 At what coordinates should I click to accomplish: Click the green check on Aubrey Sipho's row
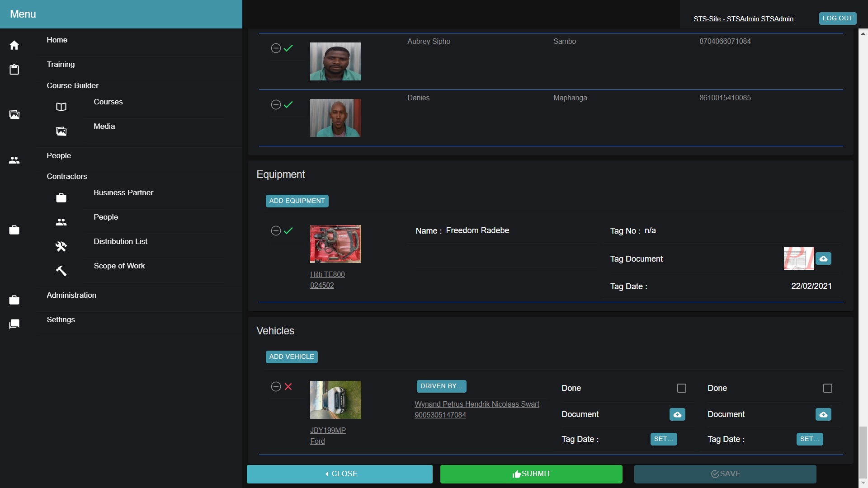[x=288, y=48]
